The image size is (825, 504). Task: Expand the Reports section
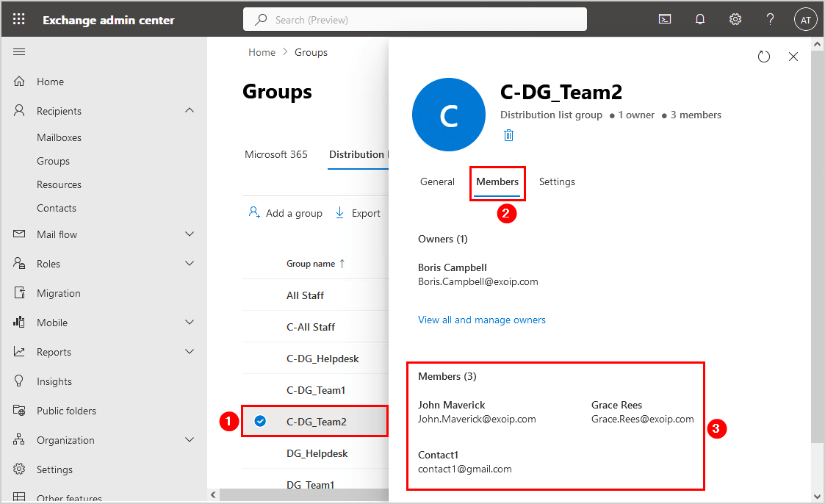pos(190,352)
